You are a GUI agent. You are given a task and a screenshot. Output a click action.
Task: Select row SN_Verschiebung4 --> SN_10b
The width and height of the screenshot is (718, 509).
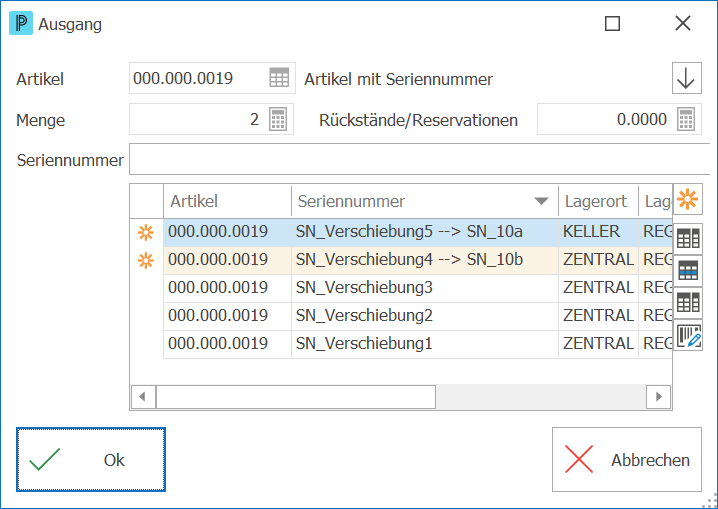[418, 260]
